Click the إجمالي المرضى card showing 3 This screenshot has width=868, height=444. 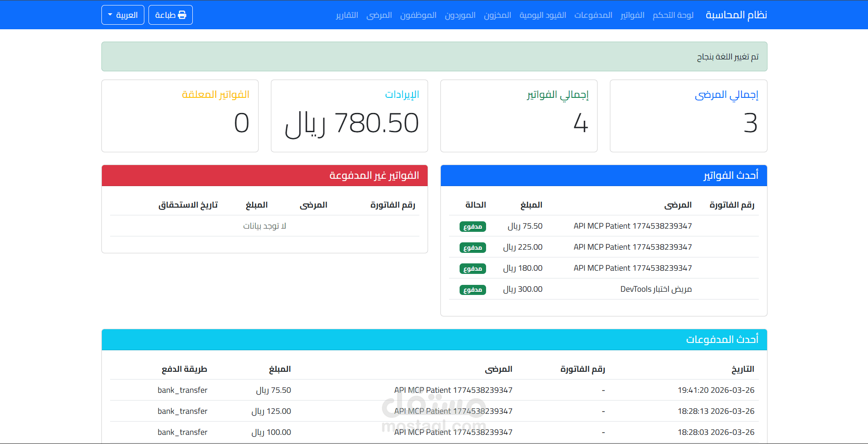pyautogui.click(x=688, y=116)
